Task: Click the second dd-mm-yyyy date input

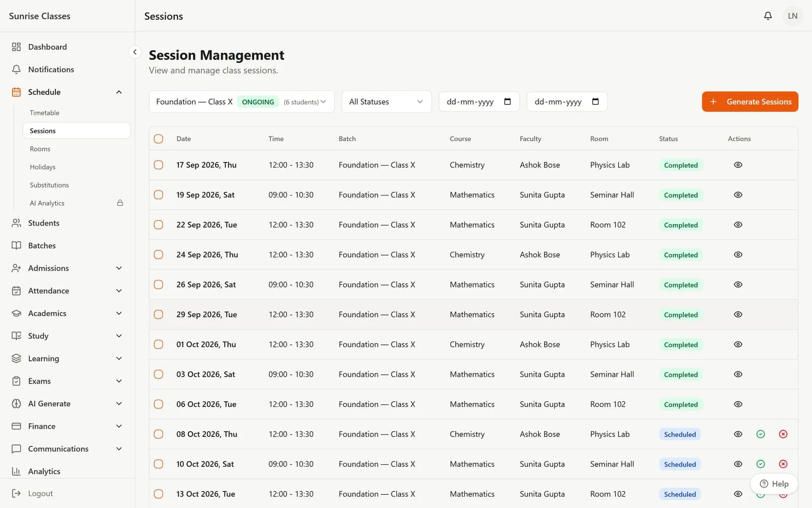Action: point(567,102)
